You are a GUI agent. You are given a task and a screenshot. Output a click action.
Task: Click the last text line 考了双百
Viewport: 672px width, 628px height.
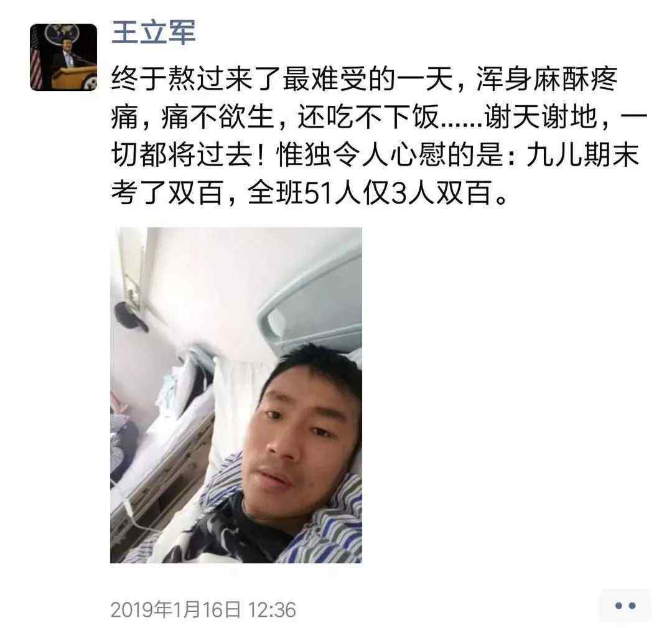pos(309,192)
